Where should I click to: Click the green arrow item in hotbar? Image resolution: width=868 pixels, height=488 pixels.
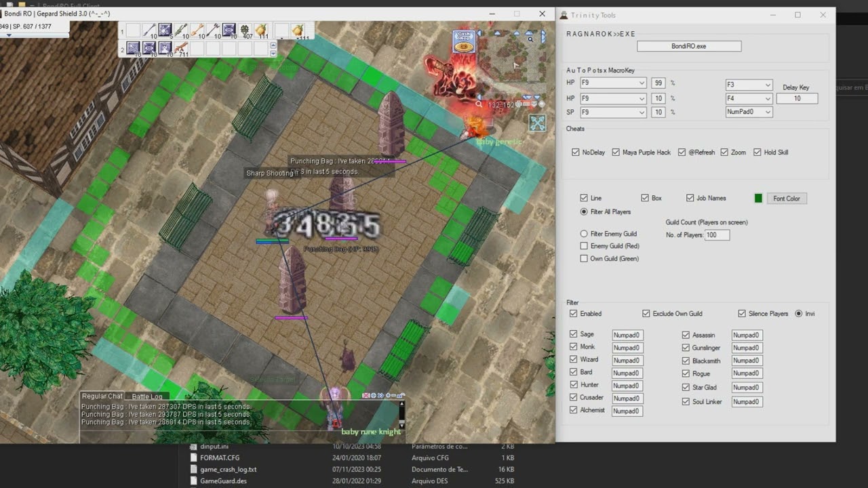[x=180, y=30]
